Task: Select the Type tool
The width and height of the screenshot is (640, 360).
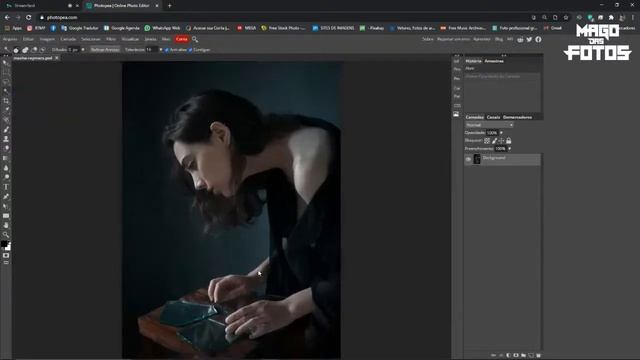Action: click(x=6, y=187)
